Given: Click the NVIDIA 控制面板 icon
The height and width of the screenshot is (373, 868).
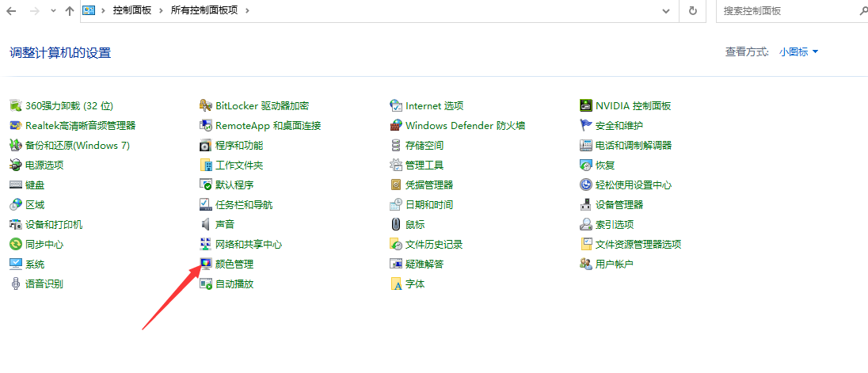Looking at the screenshot, I should pos(586,105).
